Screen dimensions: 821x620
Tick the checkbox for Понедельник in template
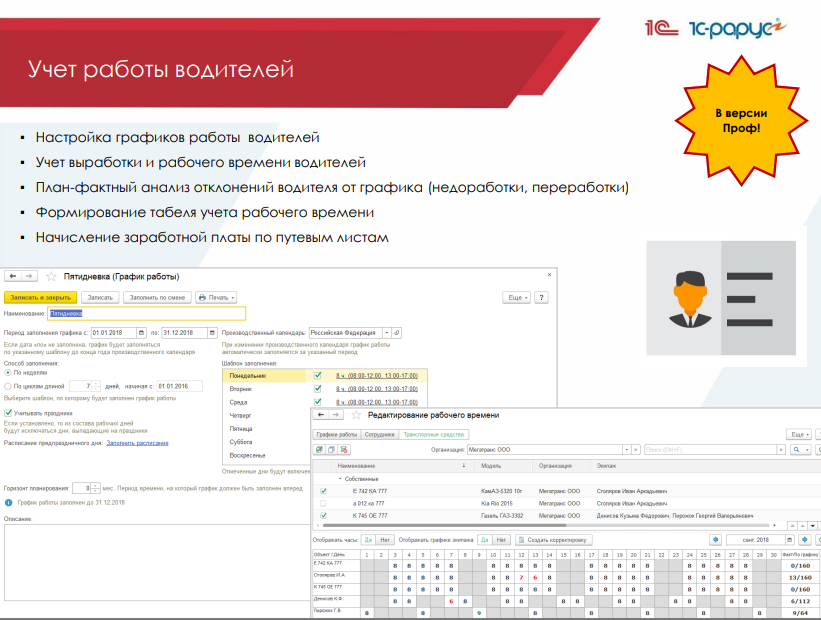pos(317,375)
